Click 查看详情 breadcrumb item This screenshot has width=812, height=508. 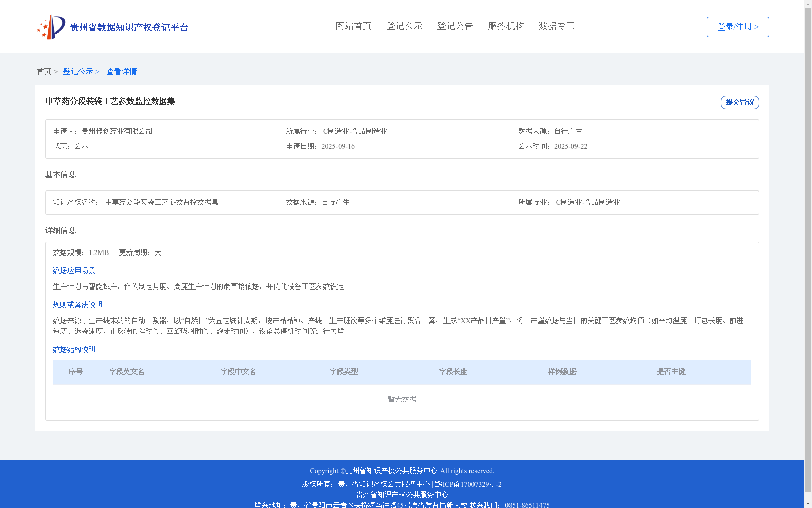pos(121,72)
